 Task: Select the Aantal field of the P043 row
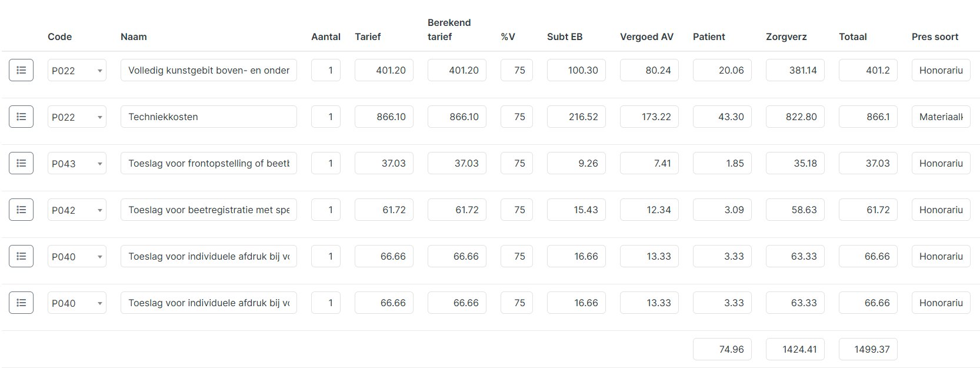coord(325,163)
